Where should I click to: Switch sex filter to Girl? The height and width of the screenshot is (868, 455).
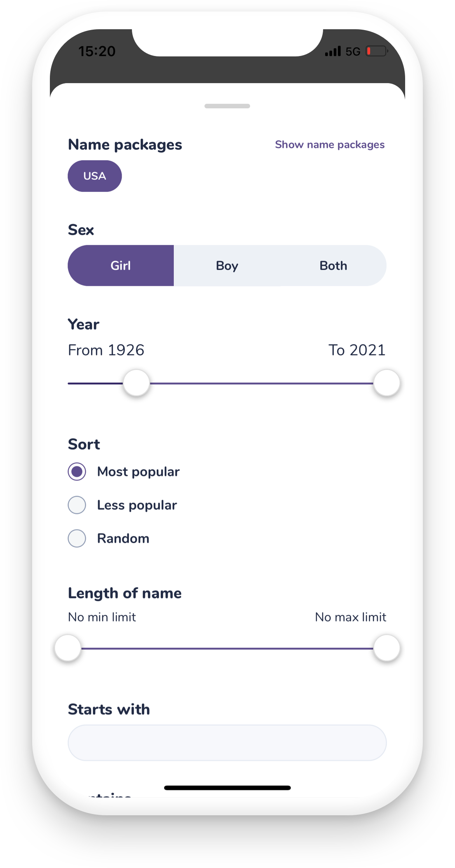click(x=121, y=266)
